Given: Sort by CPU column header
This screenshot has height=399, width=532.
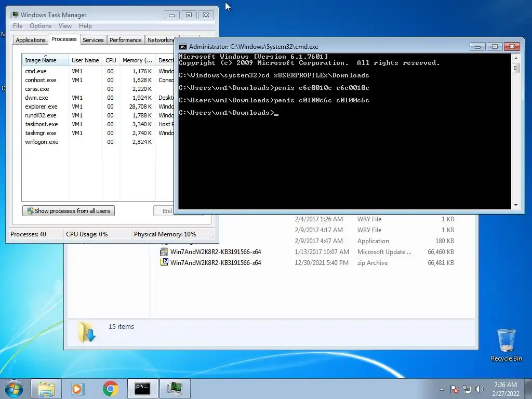Looking at the screenshot, I should pyautogui.click(x=111, y=60).
